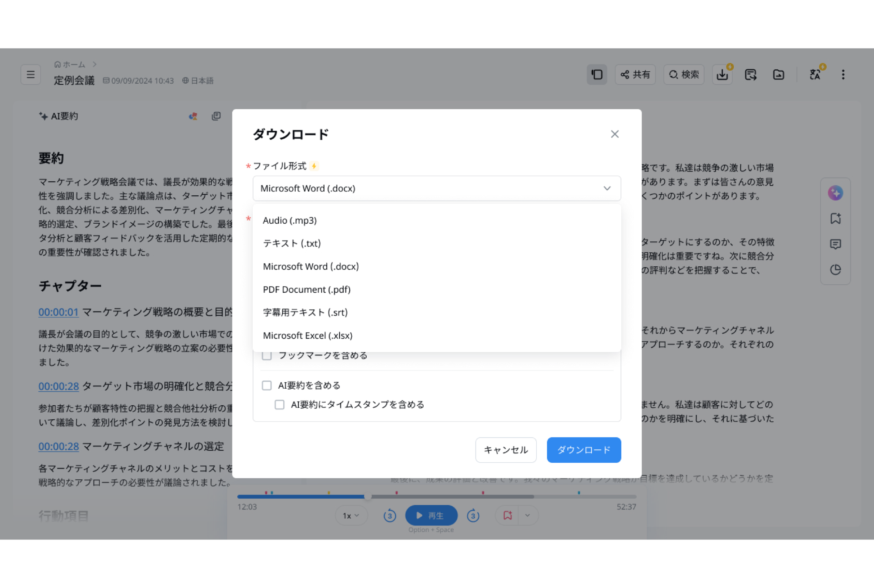
Task: Click the yellow timeline marker on progress bar
Action: pos(328,492)
